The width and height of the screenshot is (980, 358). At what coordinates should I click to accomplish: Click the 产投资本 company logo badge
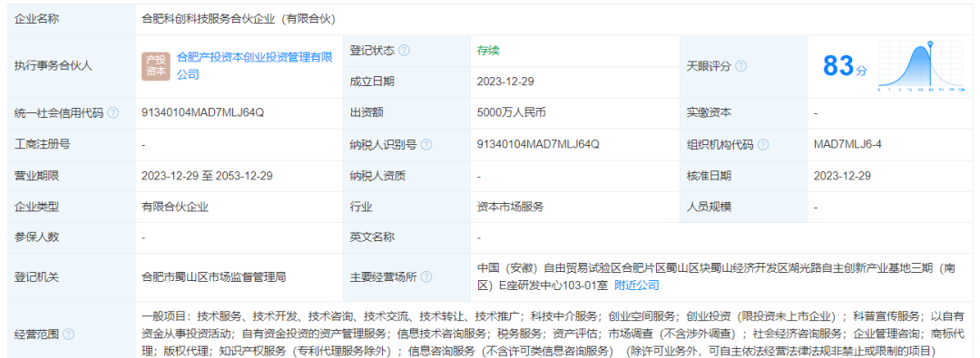[x=156, y=66]
